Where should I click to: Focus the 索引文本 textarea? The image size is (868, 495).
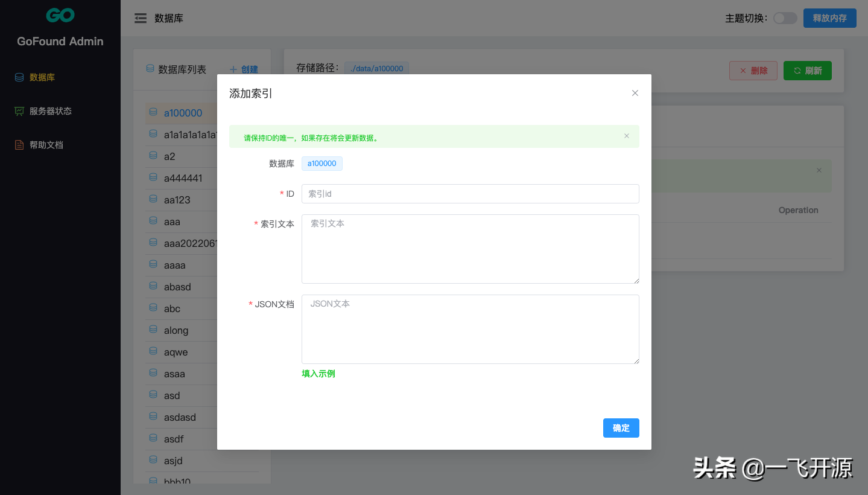(470, 249)
